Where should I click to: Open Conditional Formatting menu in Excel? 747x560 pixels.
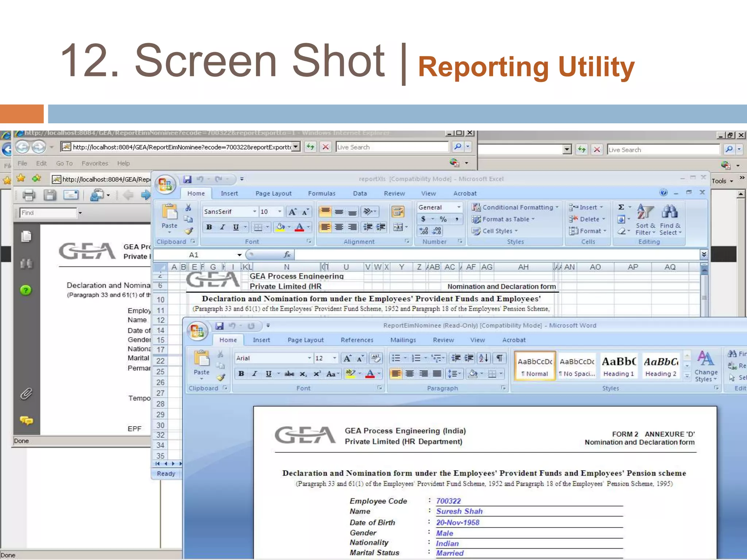click(515, 207)
